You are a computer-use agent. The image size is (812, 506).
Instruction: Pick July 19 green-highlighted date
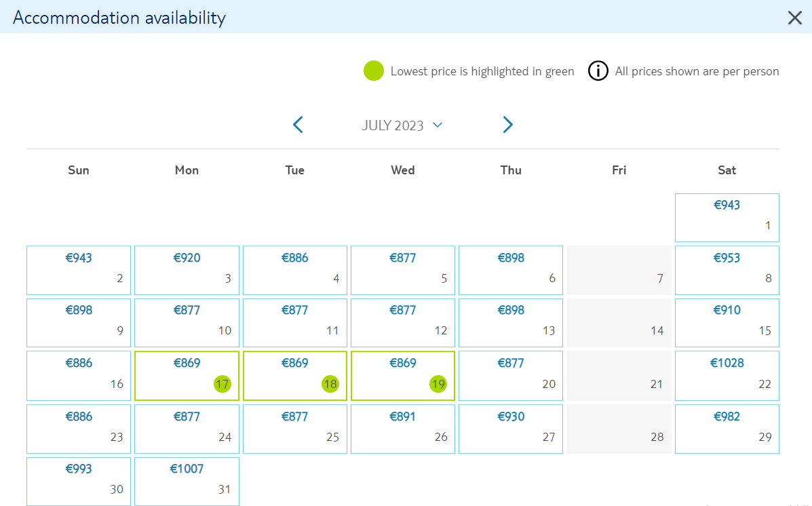pos(403,376)
